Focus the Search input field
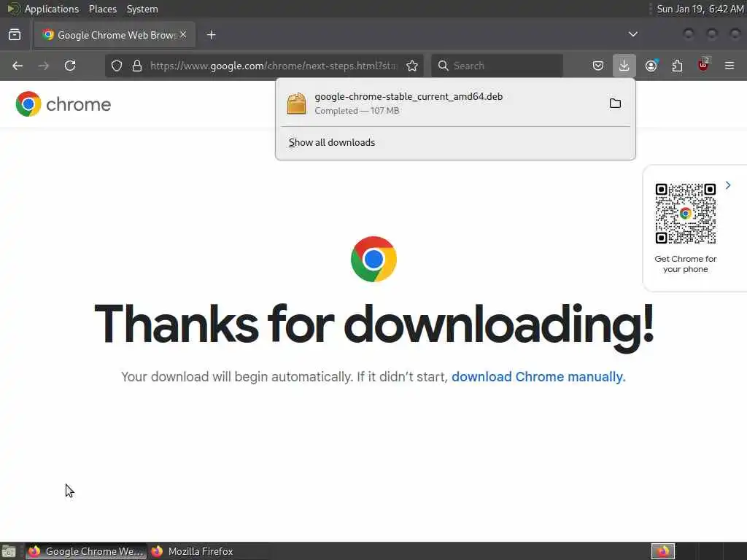Image resolution: width=747 pixels, height=560 pixels. pyautogui.click(x=497, y=66)
